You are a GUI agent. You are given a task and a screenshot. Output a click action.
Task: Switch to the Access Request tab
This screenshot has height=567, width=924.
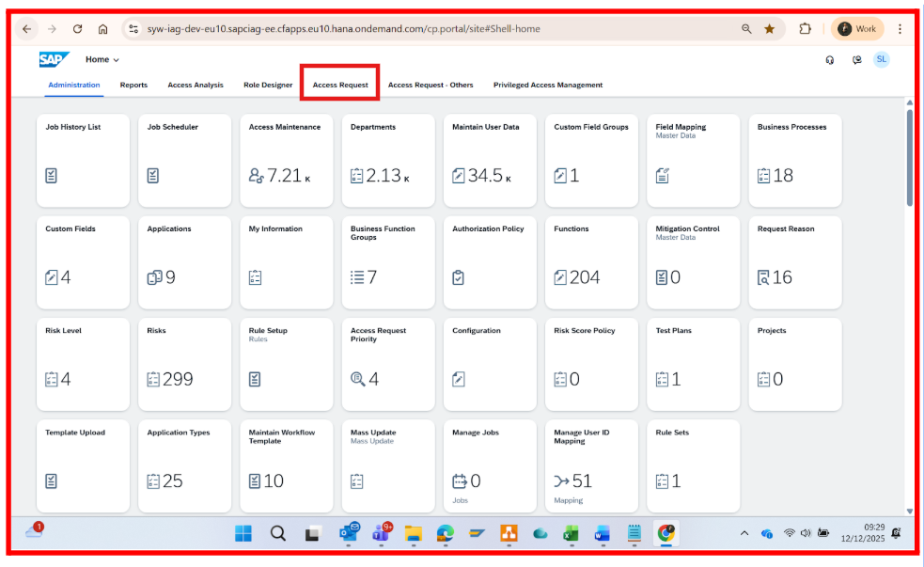click(340, 85)
